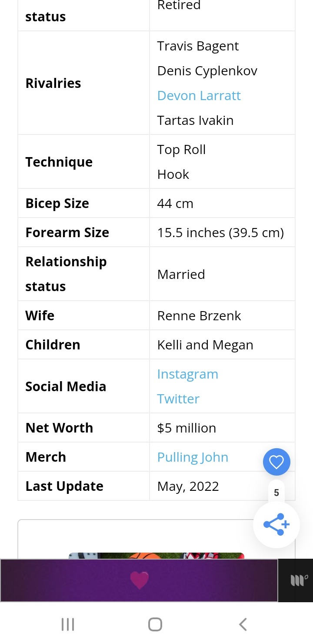Go back with Android back arrow
The image size is (313, 644).
click(243, 624)
